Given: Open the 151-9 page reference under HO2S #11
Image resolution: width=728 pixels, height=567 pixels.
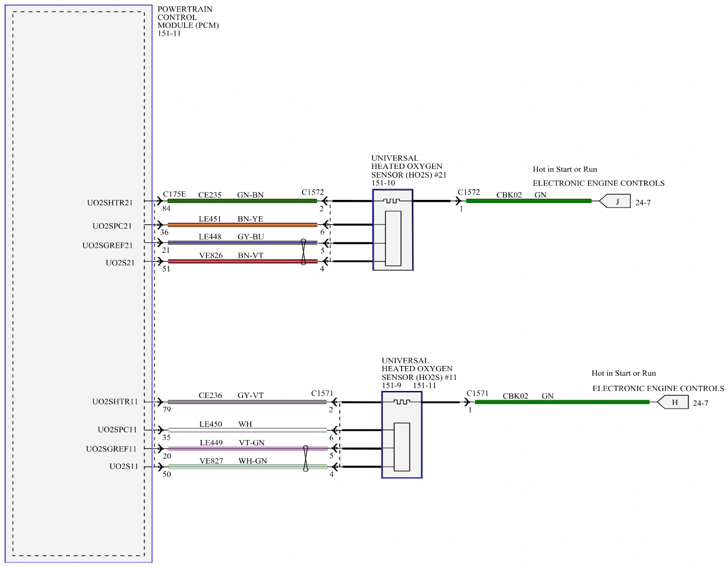Looking at the screenshot, I should click(392, 385).
